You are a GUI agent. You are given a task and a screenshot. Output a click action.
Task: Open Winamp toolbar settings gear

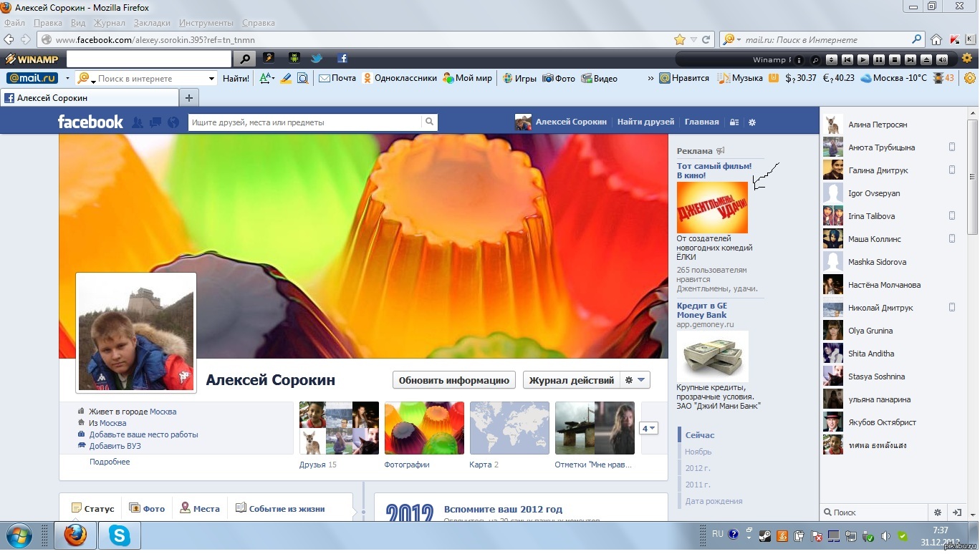[x=966, y=59]
